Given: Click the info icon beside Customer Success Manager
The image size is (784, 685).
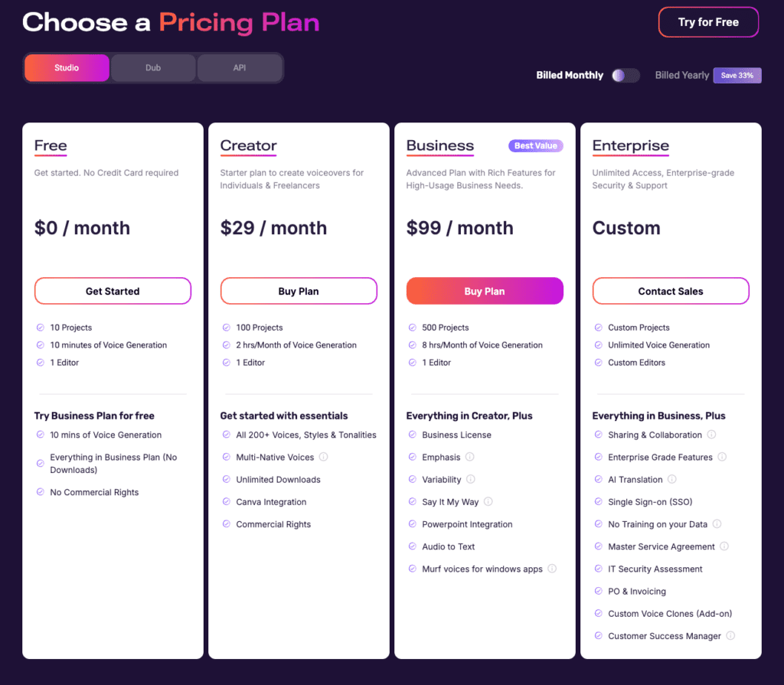Looking at the screenshot, I should [729, 636].
